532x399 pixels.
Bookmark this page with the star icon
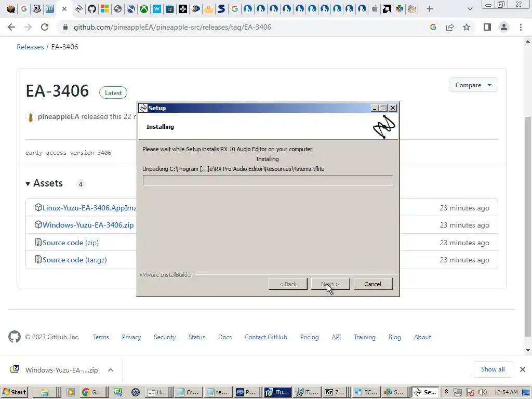coord(467,27)
